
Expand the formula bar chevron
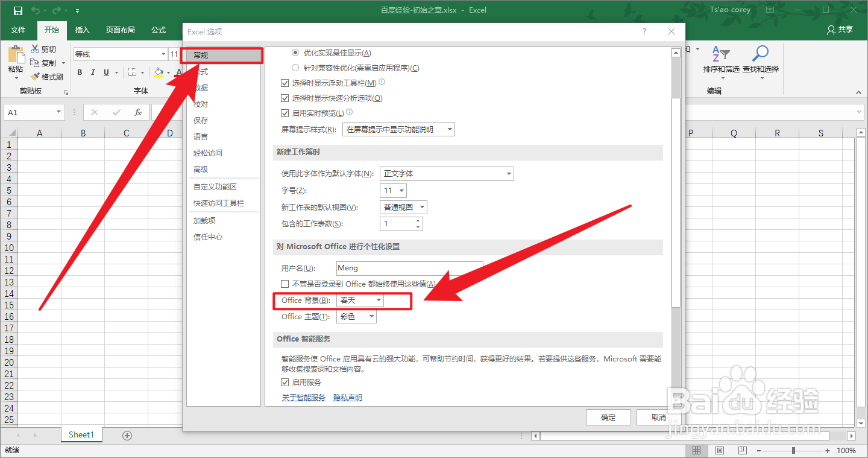[x=859, y=112]
